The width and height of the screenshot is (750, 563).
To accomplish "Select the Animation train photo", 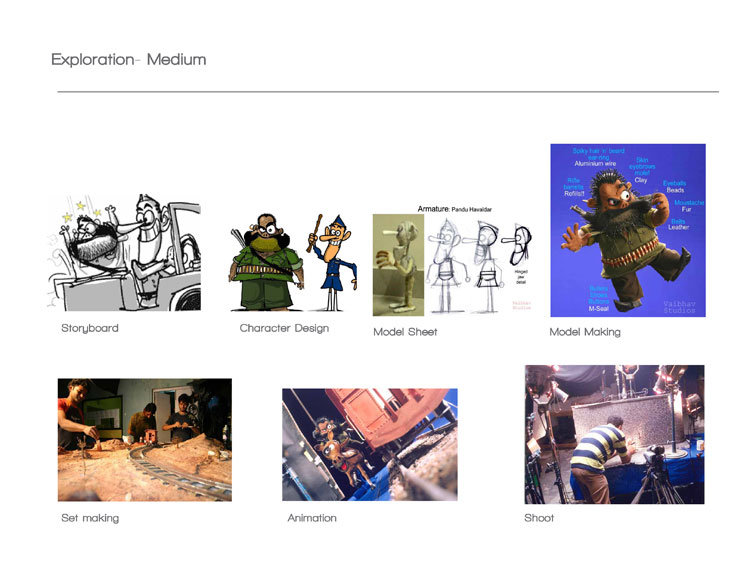I will [369, 444].
